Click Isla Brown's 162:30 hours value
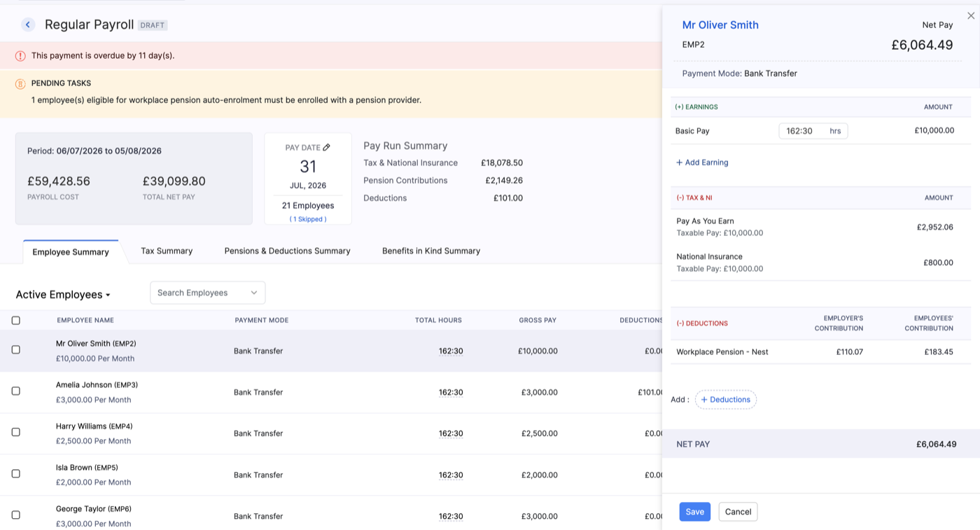The height and width of the screenshot is (530, 980). (x=451, y=475)
